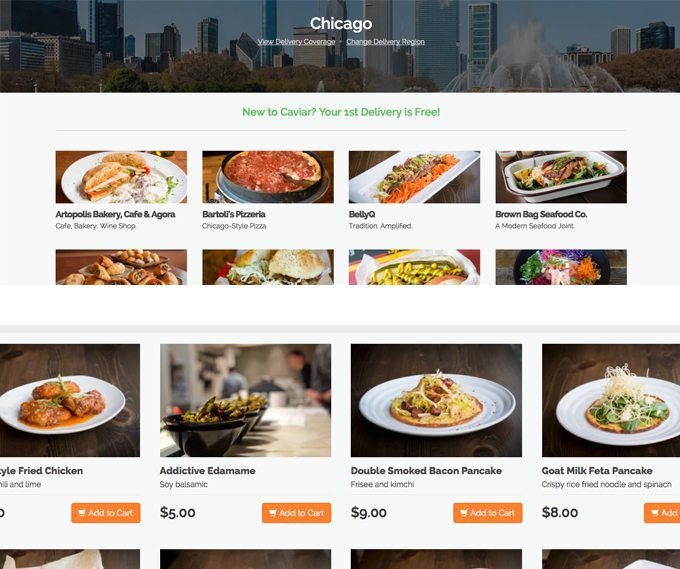Viewport: 680px width, 569px height.
Task: Open Artopolis Bakery, Cafe & Agora title
Action: coord(115,214)
